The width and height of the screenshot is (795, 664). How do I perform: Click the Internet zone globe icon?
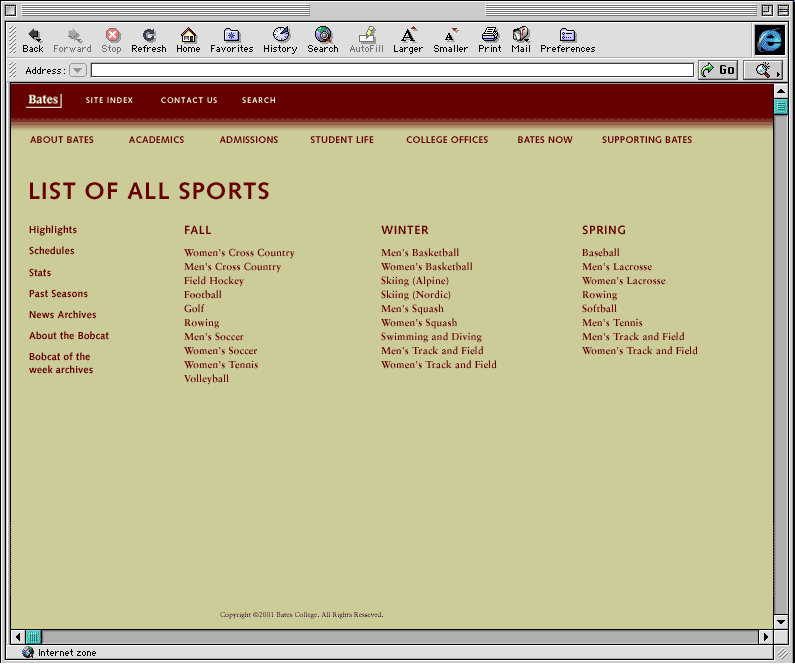[28, 652]
